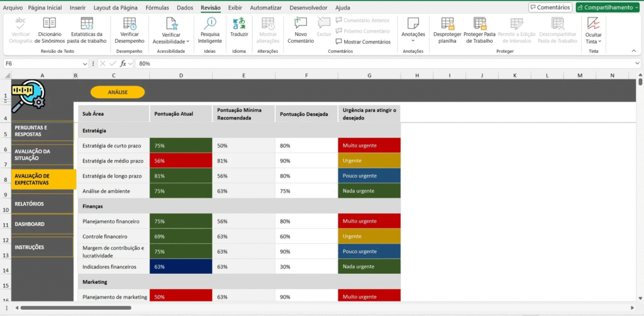Click the Traduzir icon

(239, 28)
